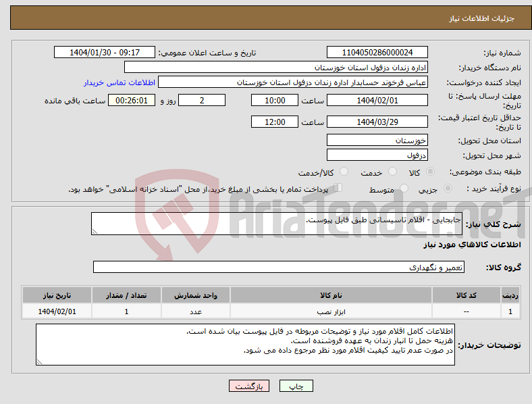Click the price validity date 1404/03/29 field
Screen dimensions: 532x404
click(x=377, y=122)
